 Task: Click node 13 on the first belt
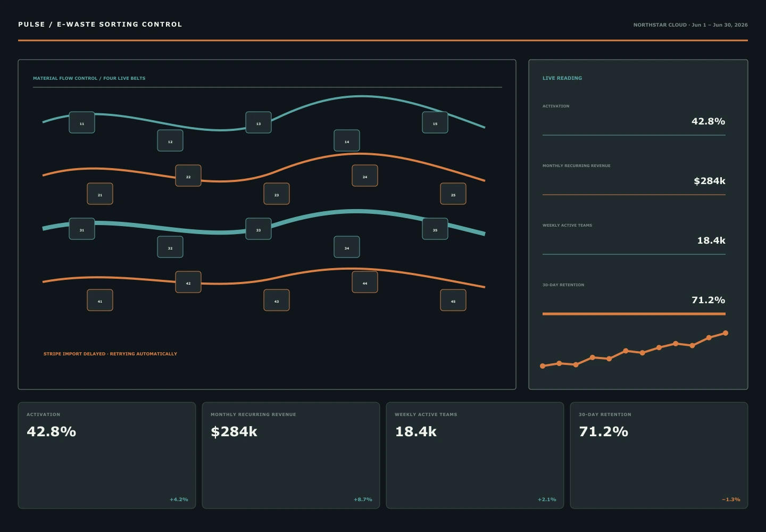259,122
